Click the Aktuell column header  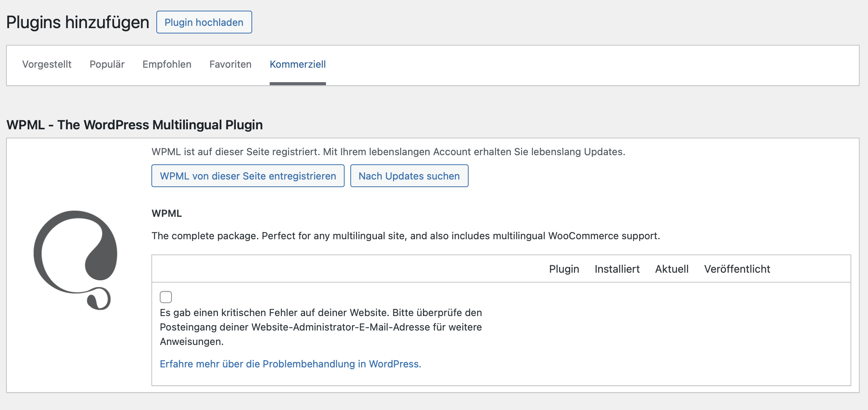(x=672, y=269)
